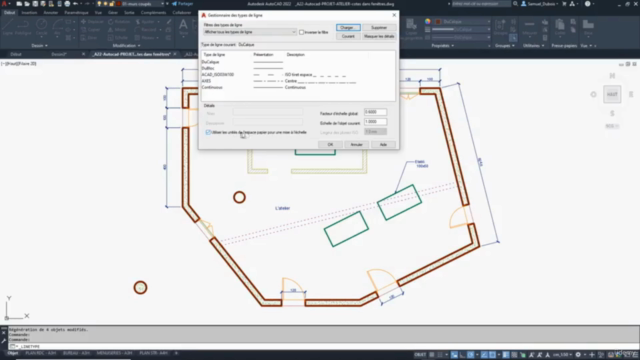Open the linetype DuCalque dropdown in Propriétés
This screenshot has height=360, width=640.
pyautogui.click(x=461, y=37)
